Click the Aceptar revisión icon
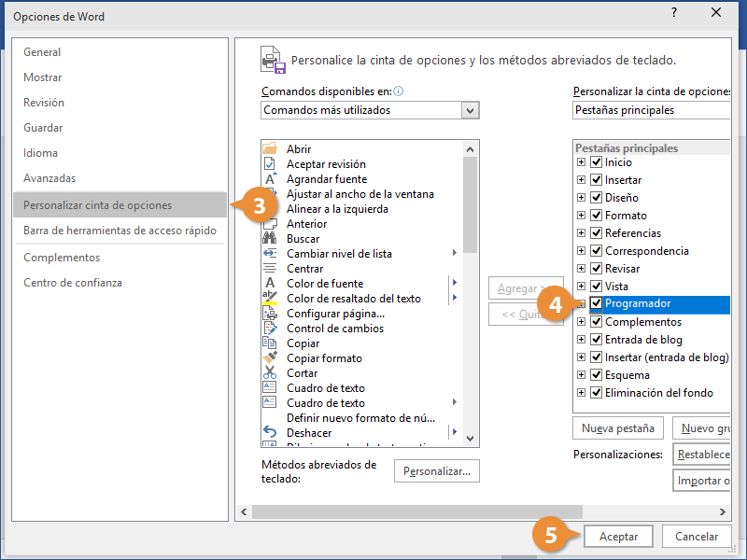747x560 pixels. pyautogui.click(x=270, y=164)
